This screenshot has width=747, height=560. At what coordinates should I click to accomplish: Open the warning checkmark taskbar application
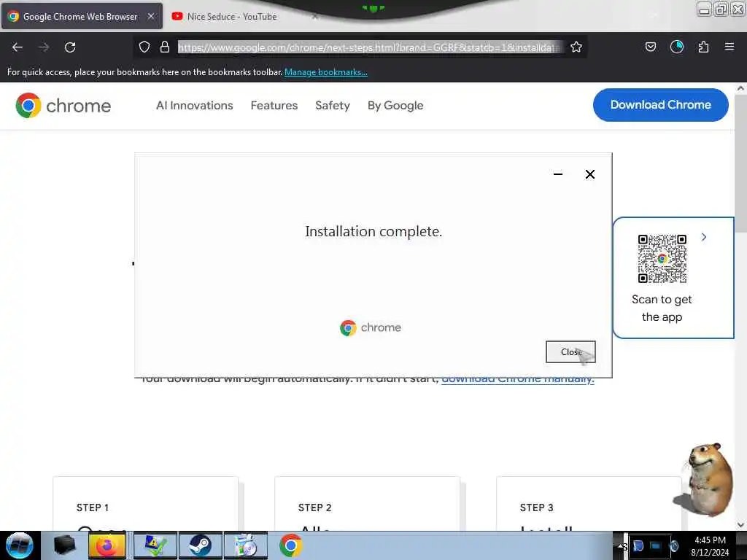155,545
